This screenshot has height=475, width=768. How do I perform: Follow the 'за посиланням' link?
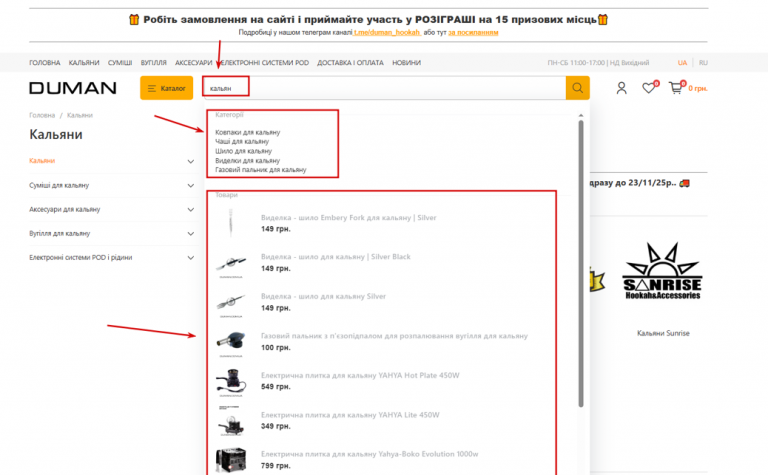coord(473,32)
